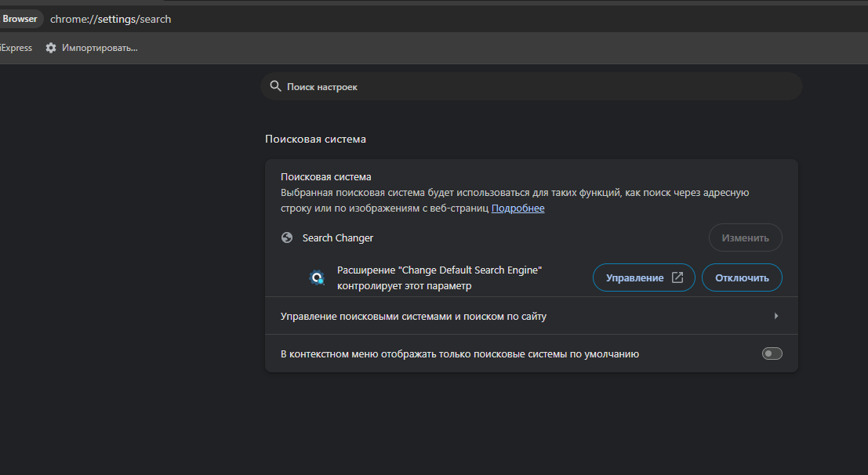
Task: Click the Browser chip in the address bar
Action: pos(20,19)
